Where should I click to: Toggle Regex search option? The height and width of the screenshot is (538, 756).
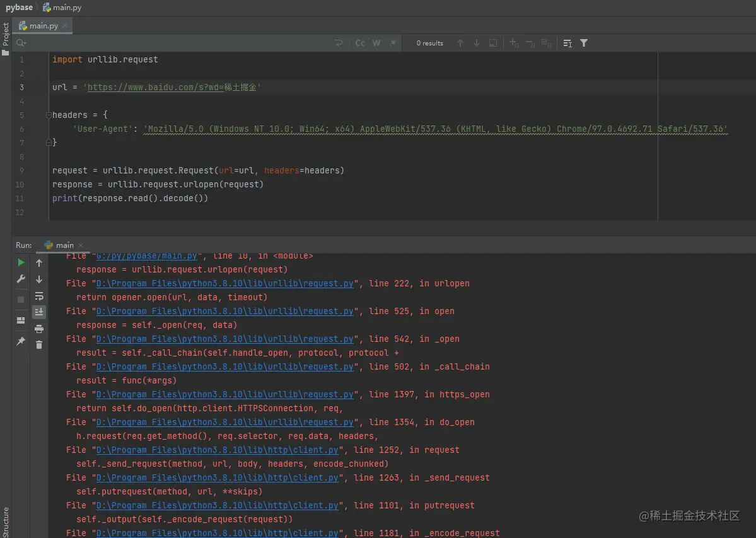(x=393, y=43)
